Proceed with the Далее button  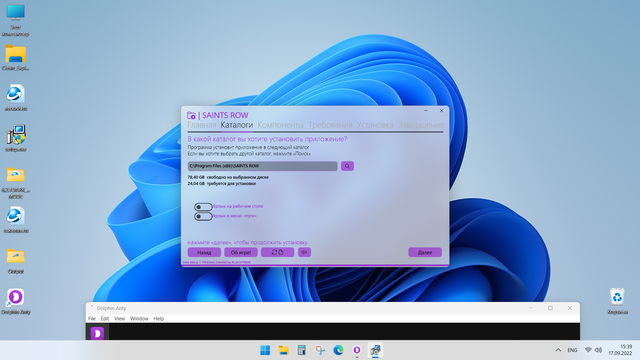[425, 252]
